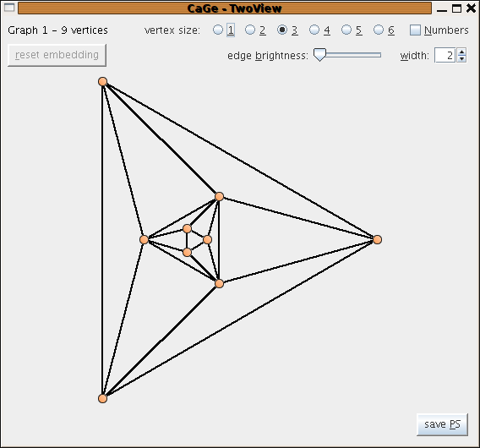Maximize the CaGe TwoView window
Screen dimensions: 480x448
[x=456, y=8]
